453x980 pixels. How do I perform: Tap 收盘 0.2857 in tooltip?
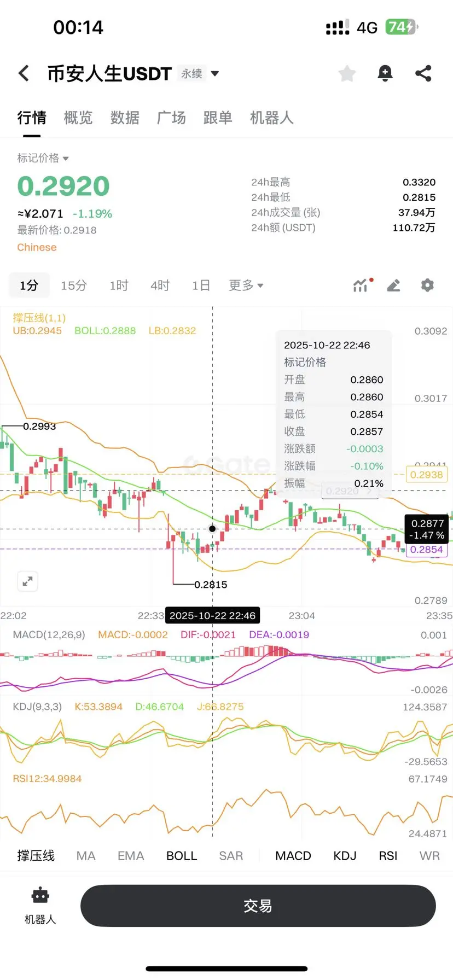[334, 431]
